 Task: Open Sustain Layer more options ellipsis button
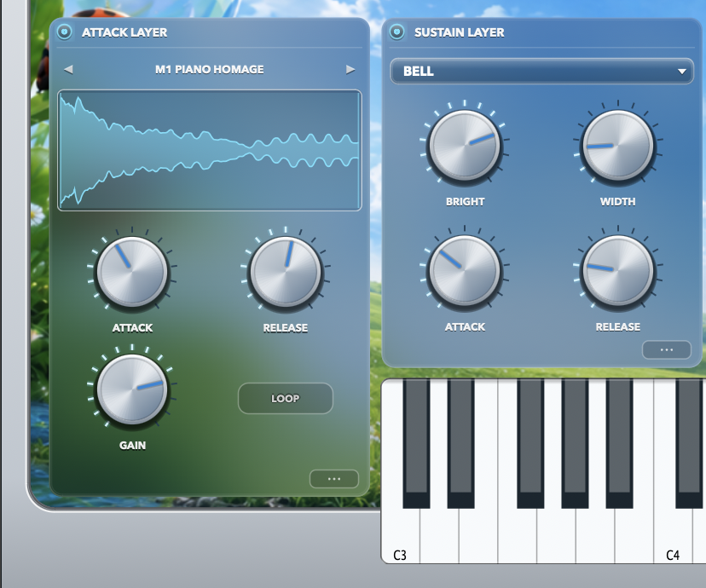click(x=667, y=349)
